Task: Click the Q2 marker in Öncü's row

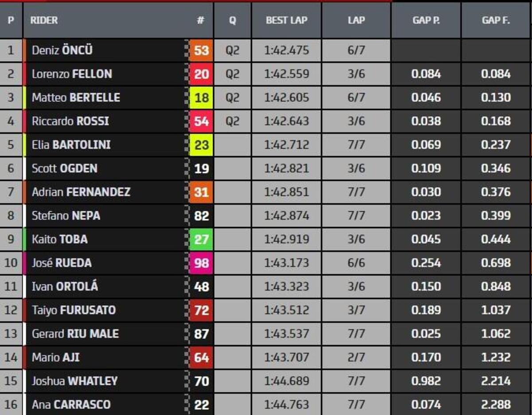Action: pyautogui.click(x=232, y=50)
